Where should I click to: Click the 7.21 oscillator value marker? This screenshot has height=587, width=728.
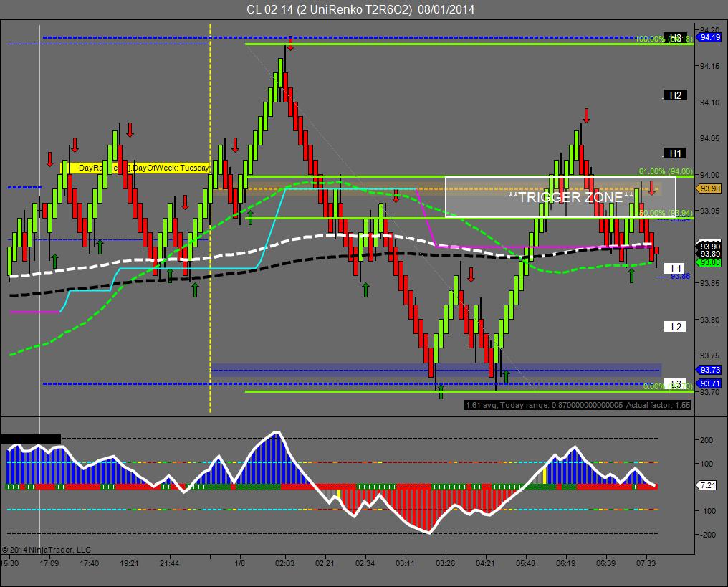pos(707,485)
